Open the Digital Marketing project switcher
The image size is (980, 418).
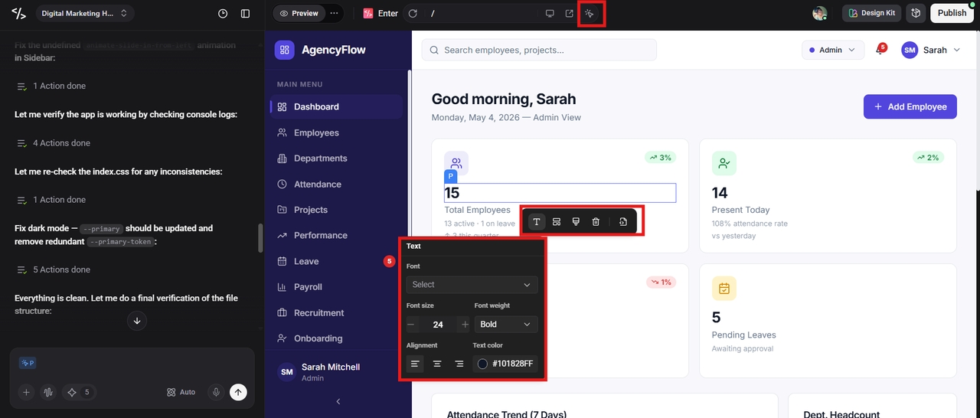pos(84,13)
